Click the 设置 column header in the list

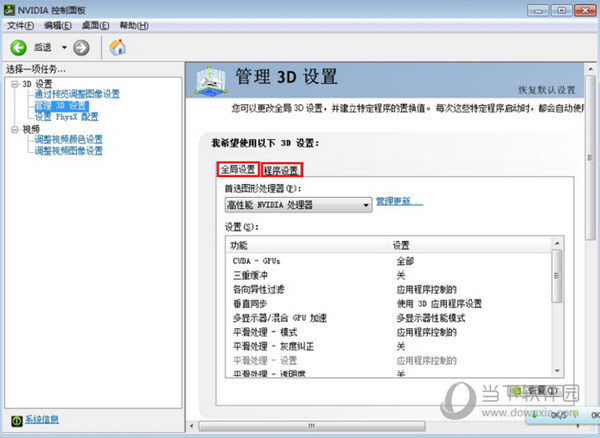[470, 245]
